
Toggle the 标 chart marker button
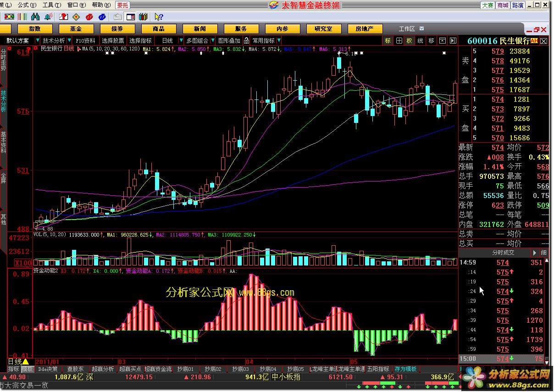[x=388, y=41]
